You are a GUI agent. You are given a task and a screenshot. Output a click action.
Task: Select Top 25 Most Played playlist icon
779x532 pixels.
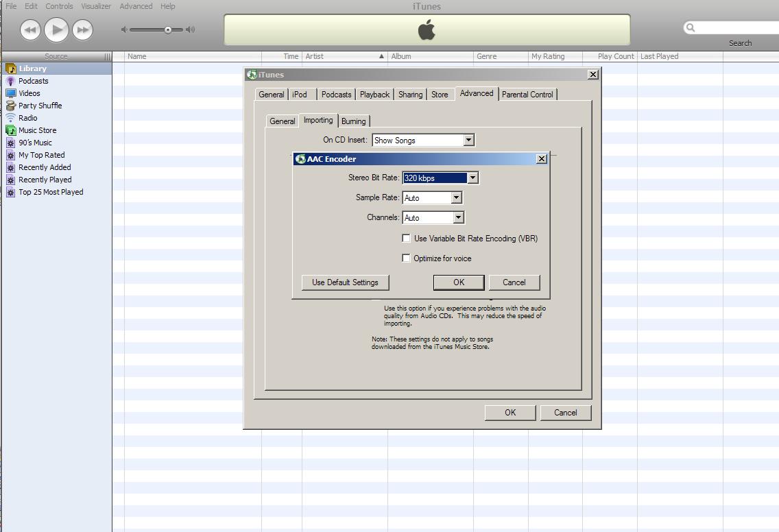coord(10,192)
